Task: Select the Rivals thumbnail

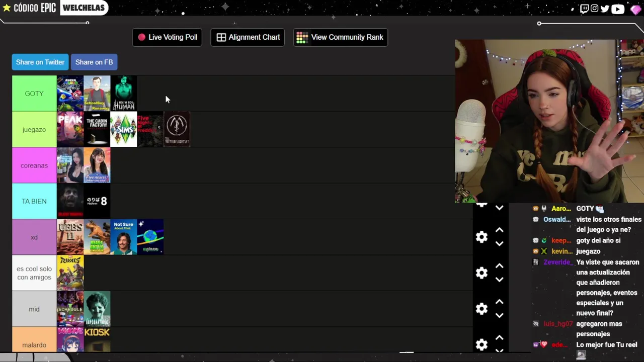Action: (70, 273)
